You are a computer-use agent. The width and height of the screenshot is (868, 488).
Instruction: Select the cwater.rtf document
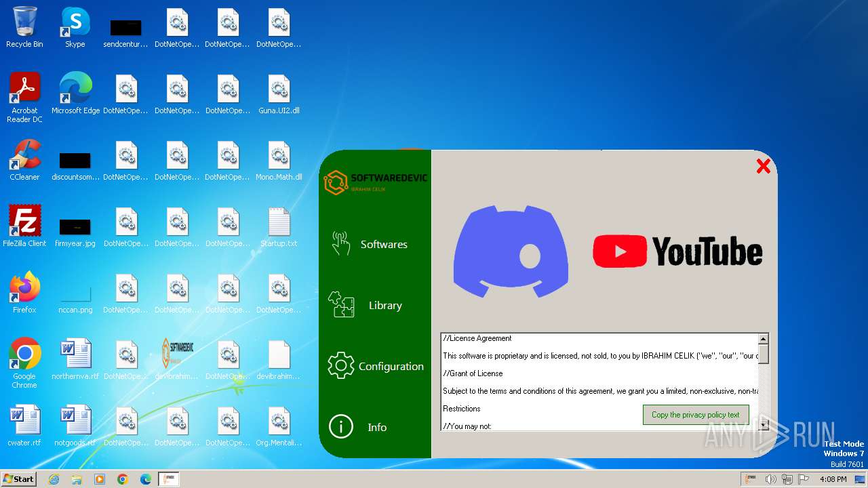coord(24,426)
